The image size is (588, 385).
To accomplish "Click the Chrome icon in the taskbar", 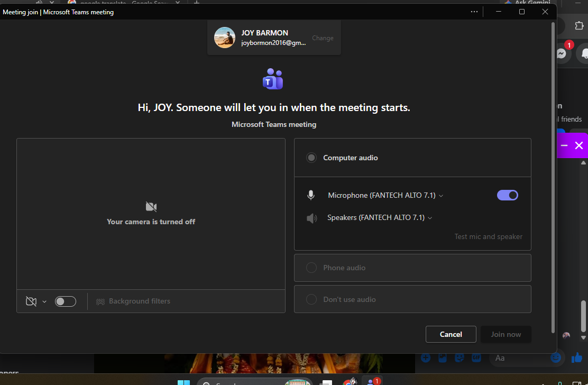I will pos(349,382).
